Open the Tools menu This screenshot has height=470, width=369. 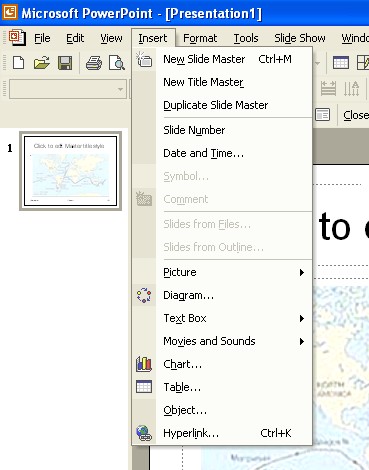[x=246, y=38]
